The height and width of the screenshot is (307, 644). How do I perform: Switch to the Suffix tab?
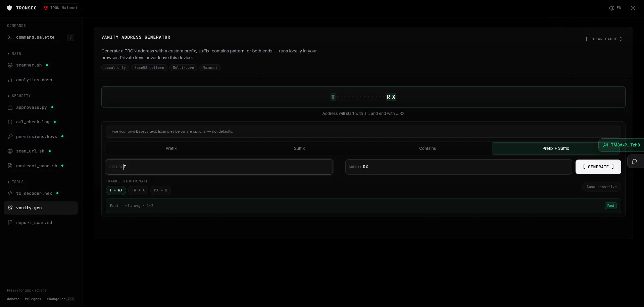(x=299, y=148)
